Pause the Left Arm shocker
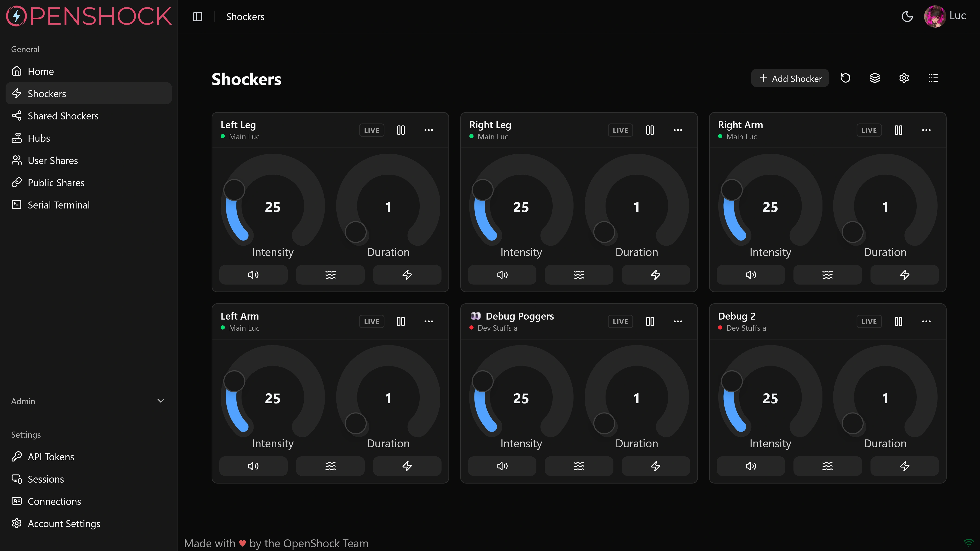The width and height of the screenshot is (980, 551). (401, 321)
